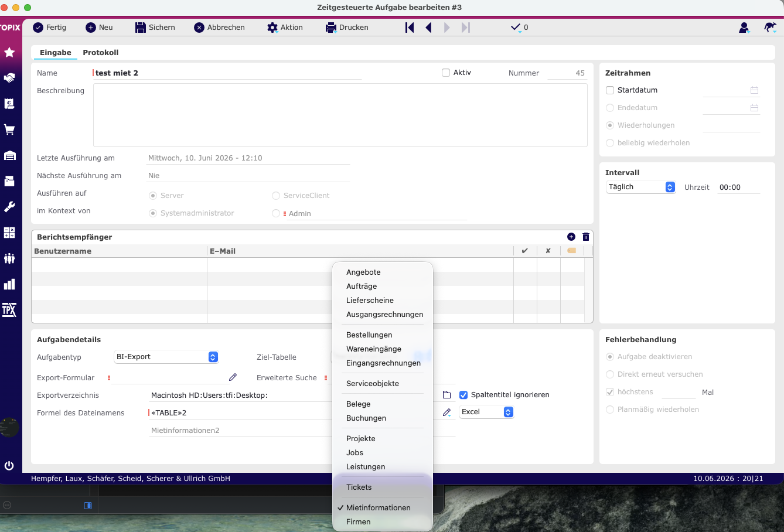Open the invoice document module in sidebar
The height and width of the screenshot is (532, 784).
(9, 104)
